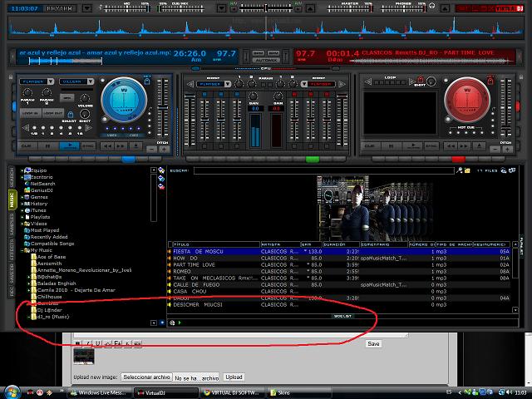Click the search (Buscar) input field
This screenshot has width=532, height=399.
[x=323, y=170]
